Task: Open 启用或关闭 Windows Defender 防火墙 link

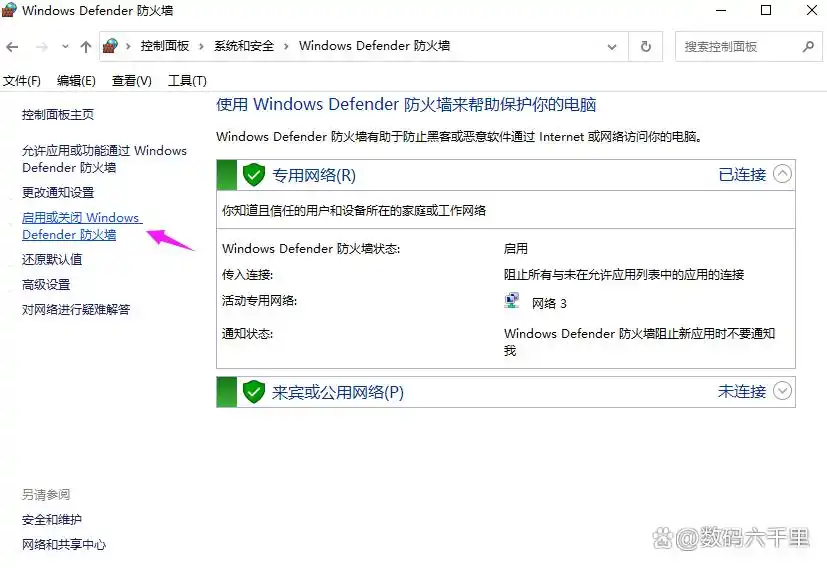Action: (82, 226)
